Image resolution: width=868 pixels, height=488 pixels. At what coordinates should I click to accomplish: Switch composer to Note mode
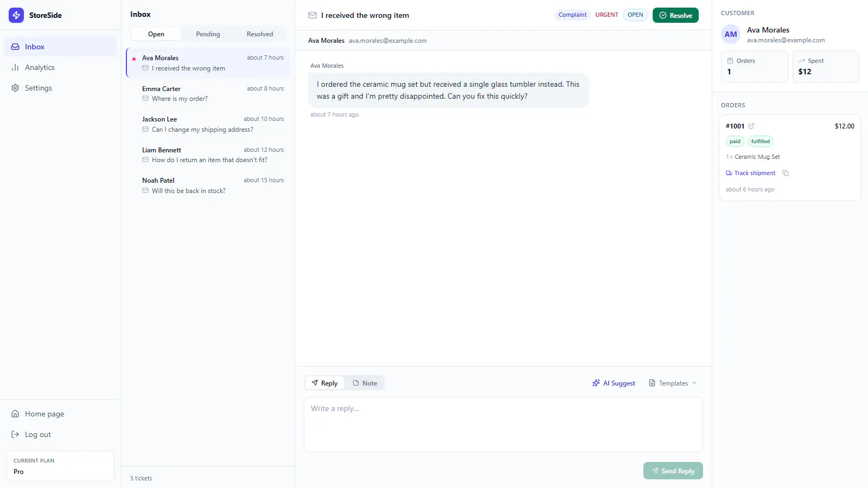(365, 383)
